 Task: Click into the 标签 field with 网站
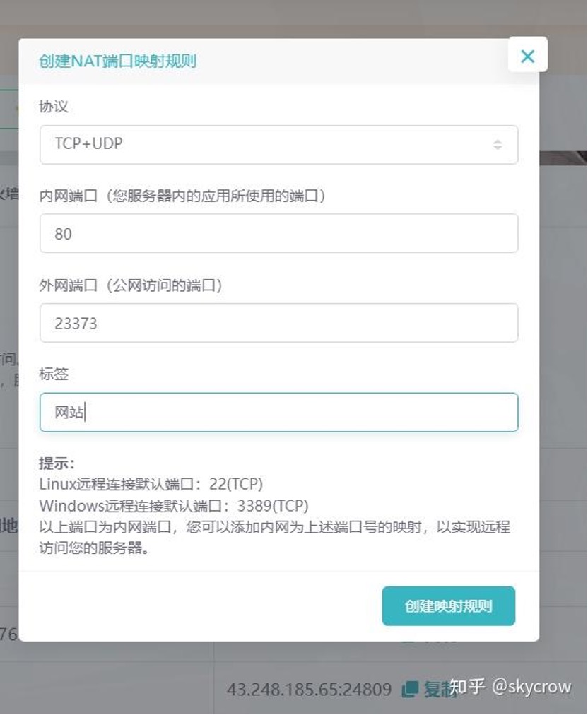tap(278, 412)
